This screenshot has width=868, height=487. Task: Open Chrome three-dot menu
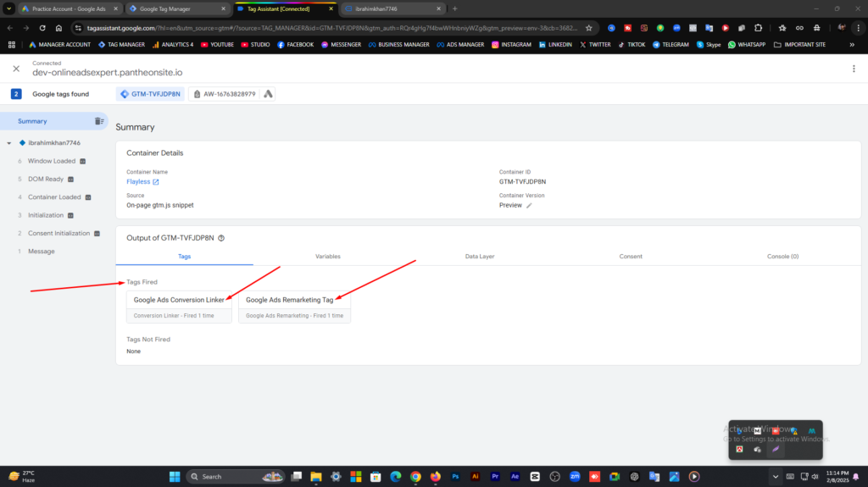(x=858, y=28)
